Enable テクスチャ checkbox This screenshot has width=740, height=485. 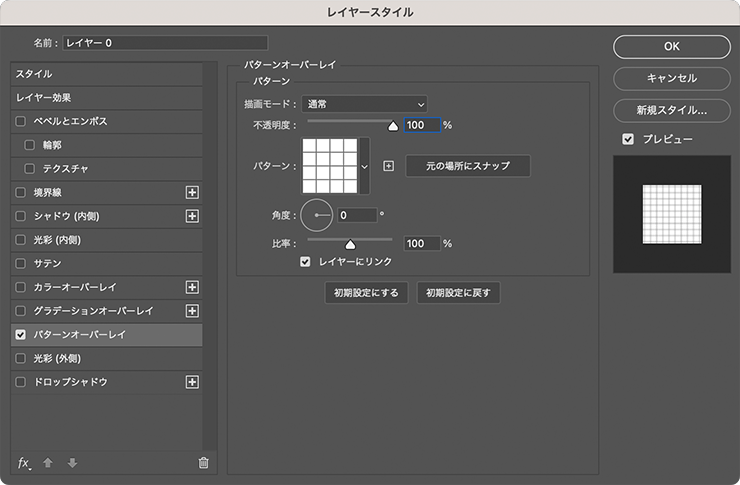(30, 168)
